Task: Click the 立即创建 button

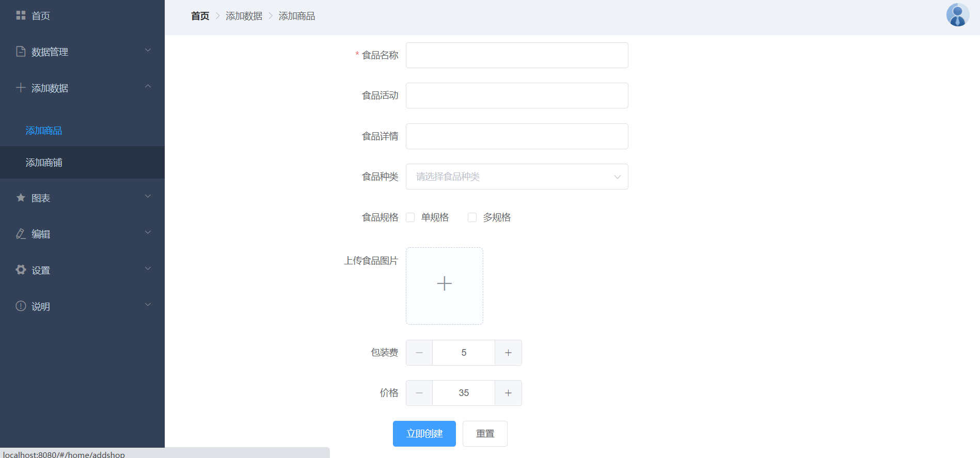Action: tap(424, 434)
